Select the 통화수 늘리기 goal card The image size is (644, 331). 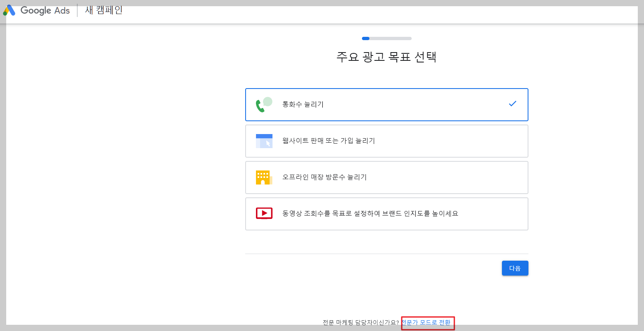pyautogui.click(x=386, y=105)
